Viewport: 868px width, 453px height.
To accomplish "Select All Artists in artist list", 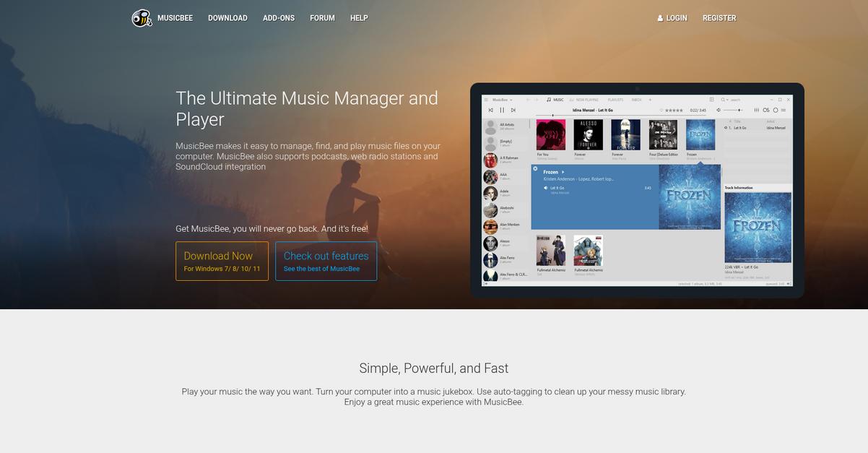I will 505,127.
